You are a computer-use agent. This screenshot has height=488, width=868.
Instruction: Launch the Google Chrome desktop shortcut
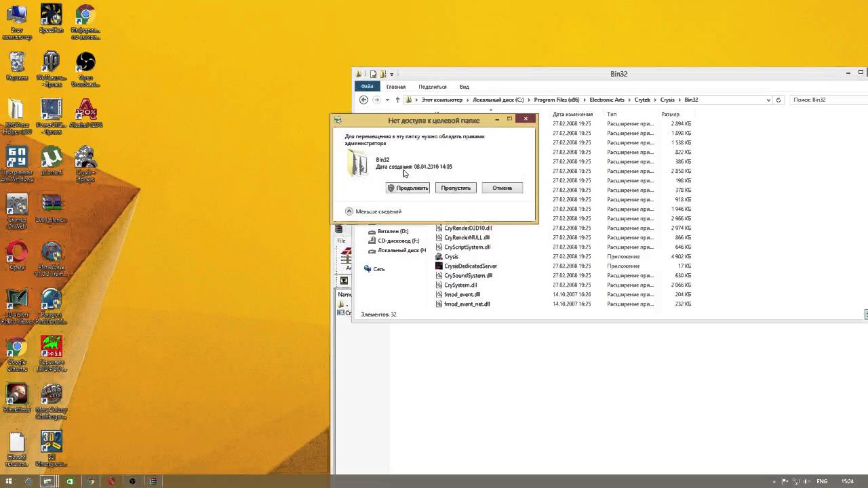click(16, 354)
